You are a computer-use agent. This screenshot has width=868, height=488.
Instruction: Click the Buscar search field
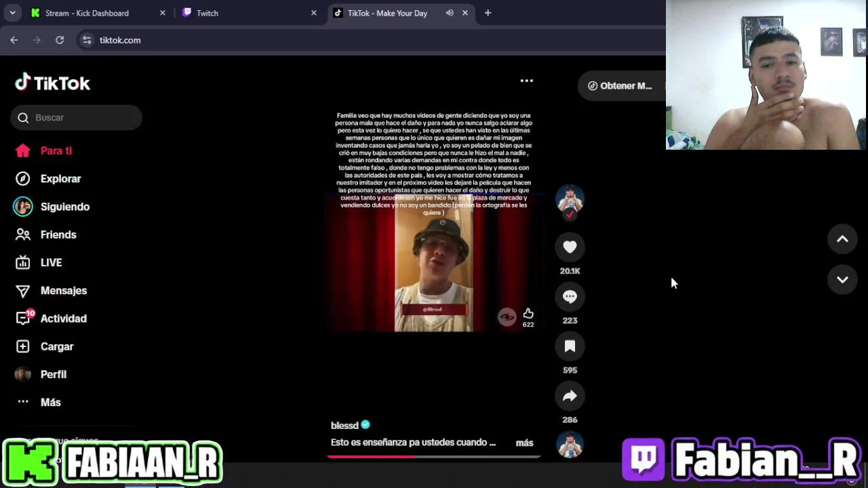coord(76,117)
